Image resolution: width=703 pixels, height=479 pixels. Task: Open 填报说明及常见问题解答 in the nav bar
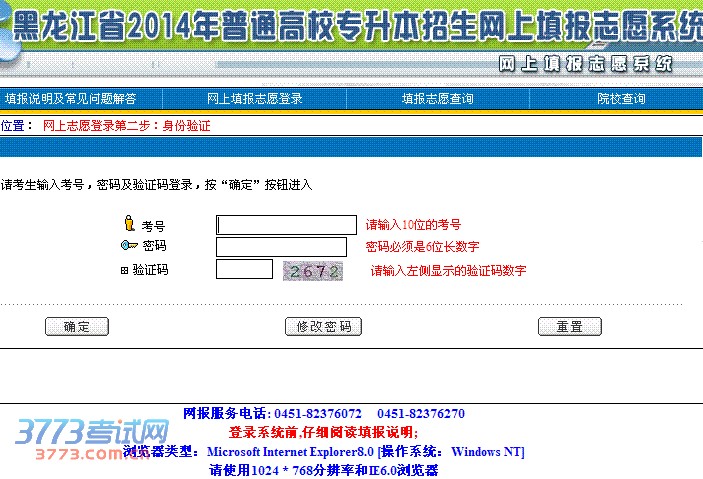point(70,99)
